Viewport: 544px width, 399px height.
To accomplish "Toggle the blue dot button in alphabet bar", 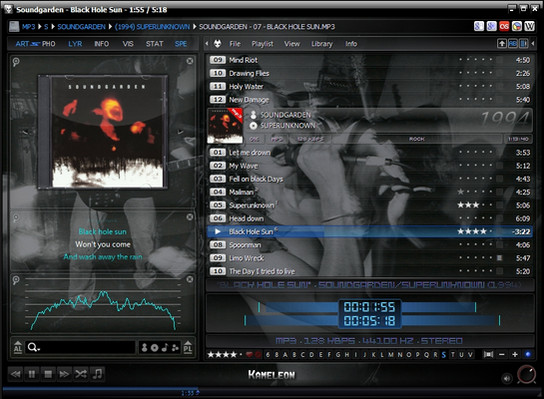I will click(x=528, y=355).
